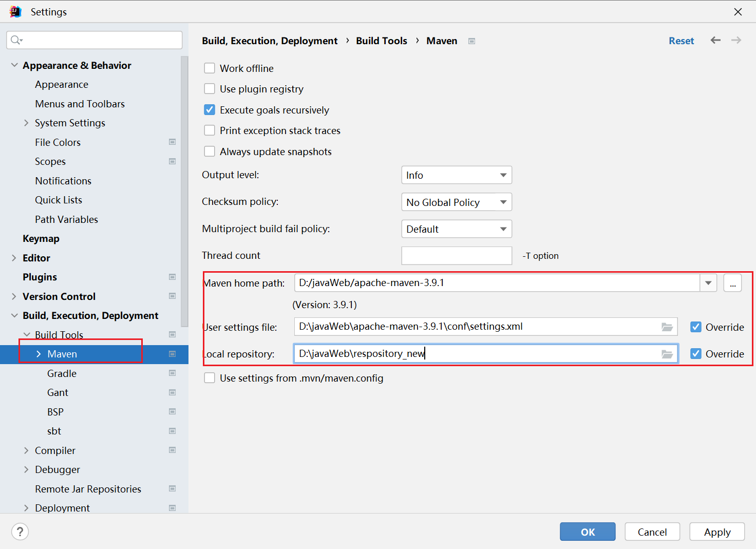
Task: Expand Version Control section
Action: click(x=14, y=296)
